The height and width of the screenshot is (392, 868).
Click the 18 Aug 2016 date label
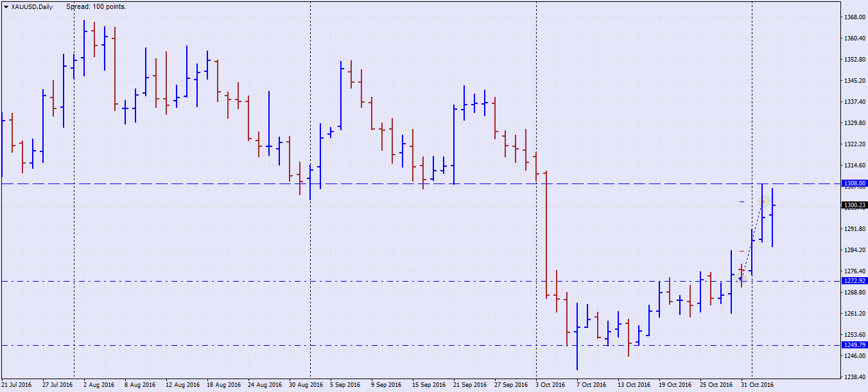(223, 385)
